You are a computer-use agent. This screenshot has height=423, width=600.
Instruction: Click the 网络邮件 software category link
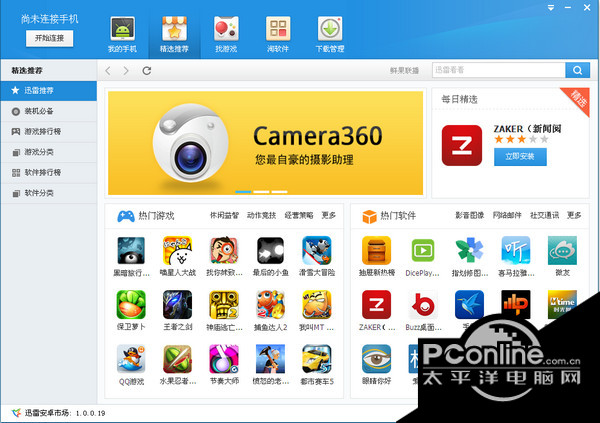click(x=507, y=216)
